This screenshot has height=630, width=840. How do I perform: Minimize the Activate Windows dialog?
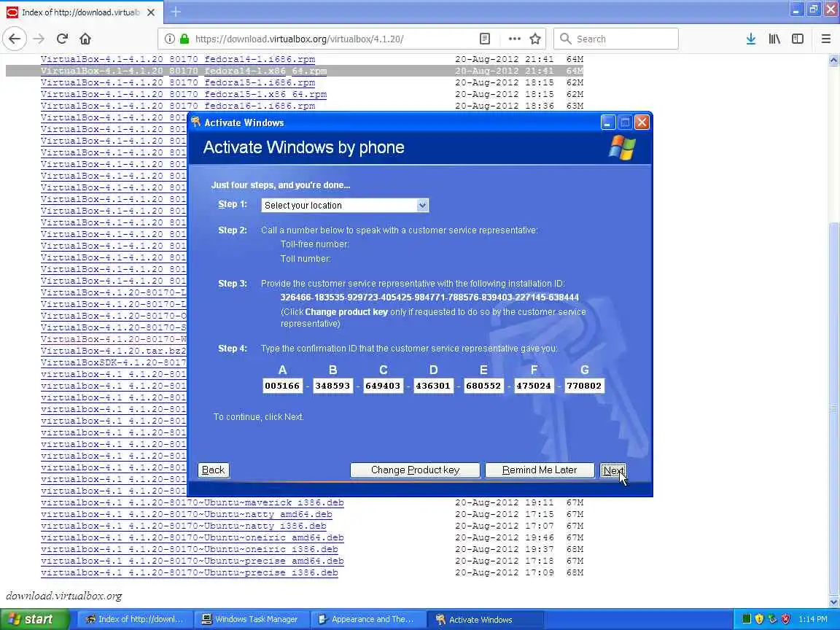[607, 122]
